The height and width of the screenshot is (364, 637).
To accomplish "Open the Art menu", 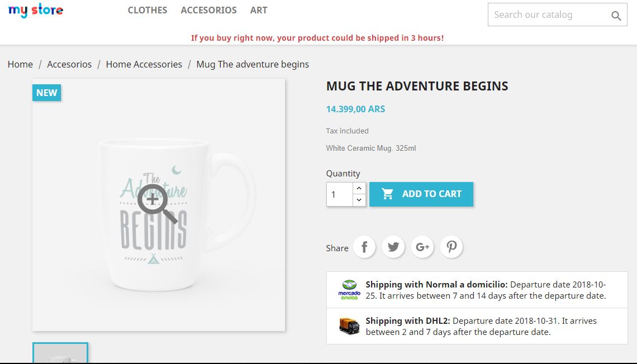I will pyautogui.click(x=259, y=10).
